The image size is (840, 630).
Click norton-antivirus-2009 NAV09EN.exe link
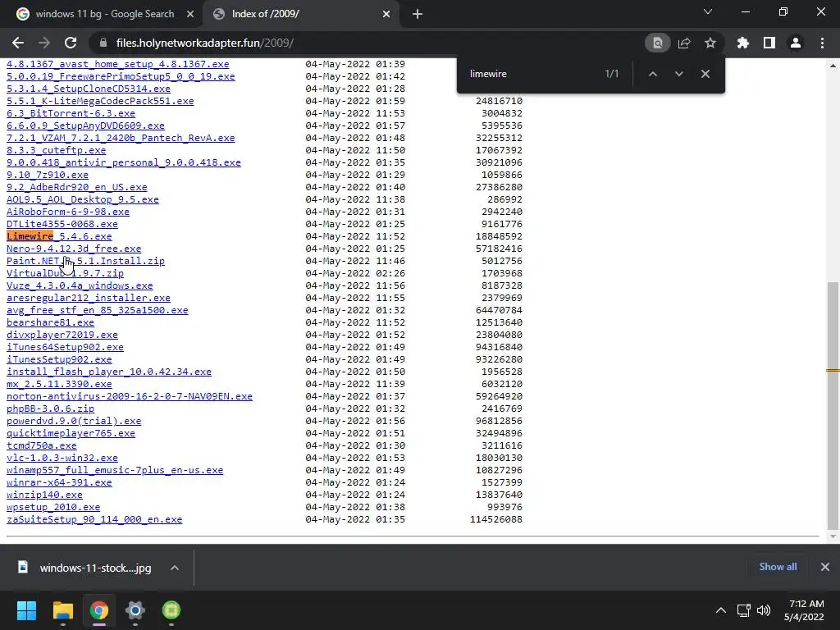tap(130, 396)
